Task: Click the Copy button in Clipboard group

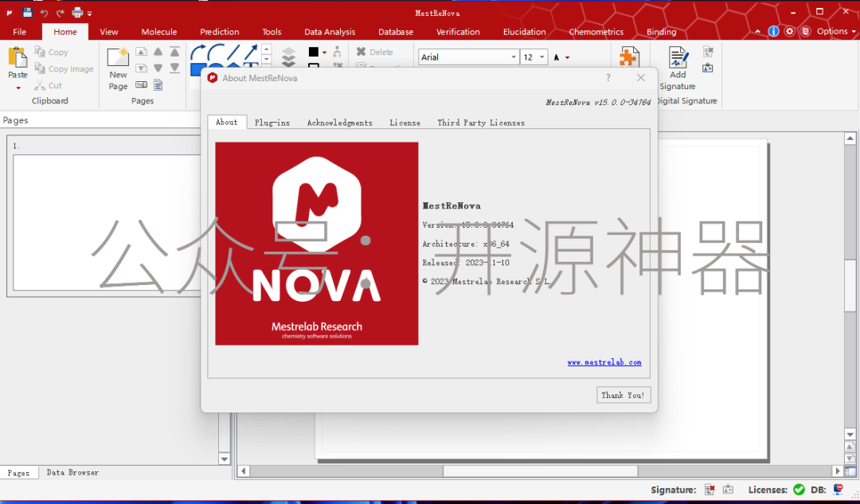Action: point(52,52)
